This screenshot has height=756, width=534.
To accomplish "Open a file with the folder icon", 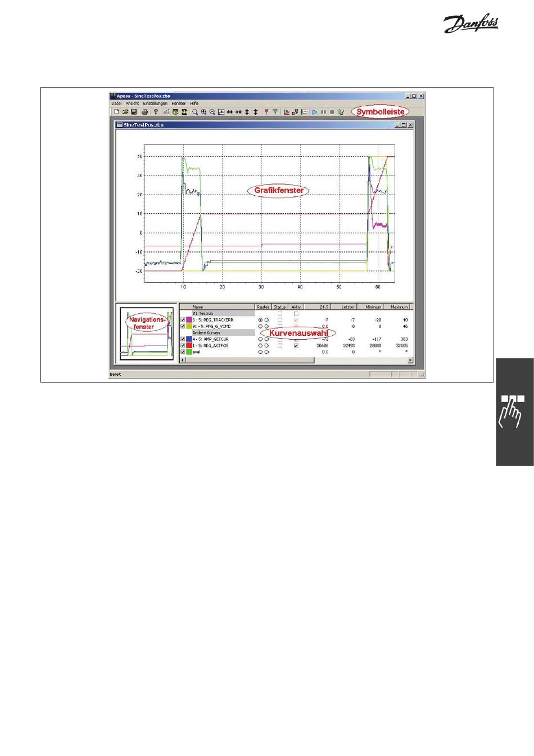I will point(125,112).
